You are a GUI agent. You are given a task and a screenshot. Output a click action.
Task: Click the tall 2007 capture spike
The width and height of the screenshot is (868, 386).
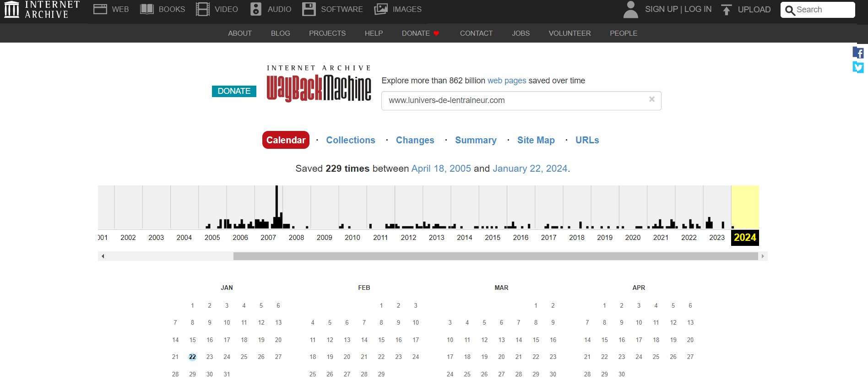pyautogui.click(x=277, y=207)
